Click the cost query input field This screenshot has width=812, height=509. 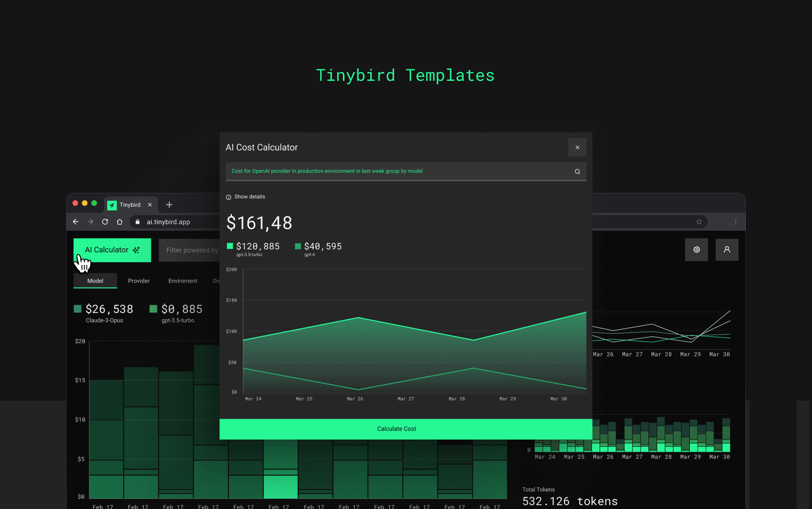point(406,172)
